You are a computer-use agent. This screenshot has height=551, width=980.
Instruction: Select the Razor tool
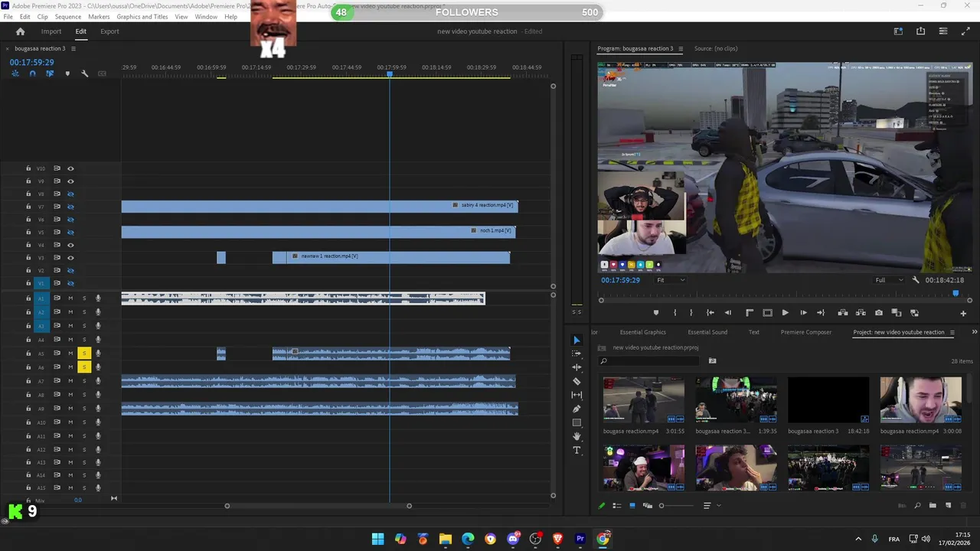pos(577,381)
